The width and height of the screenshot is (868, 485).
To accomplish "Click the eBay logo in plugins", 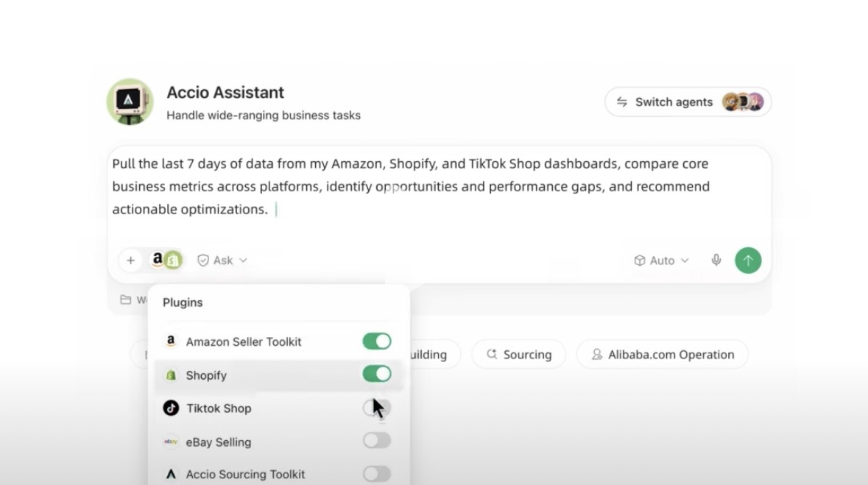I will click(171, 442).
